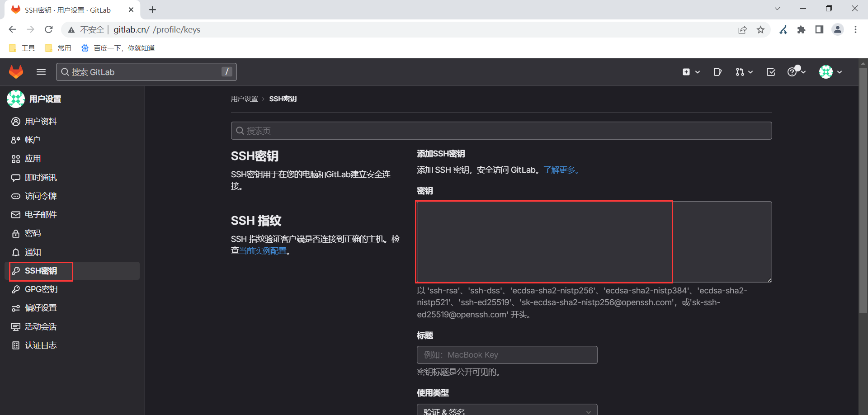The image size is (868, 415).
Task: Close the SSH密钥 GitLab tab
Action: (131, 9)
